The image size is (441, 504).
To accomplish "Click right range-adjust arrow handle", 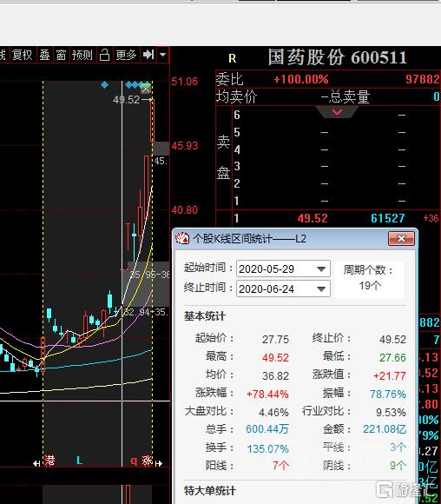I will pyautogui.click(x=159, y=463).
